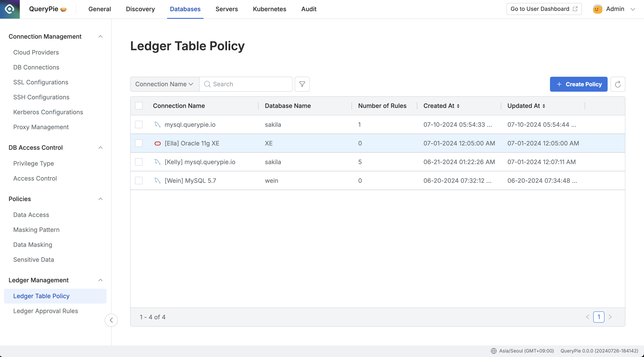644x357 pixels.
Task: Go to previous page arrow
Action: (x=587, y=317)
